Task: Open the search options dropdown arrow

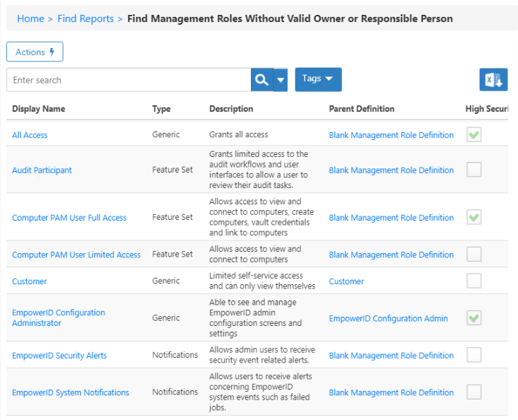Action: point(281,80)
